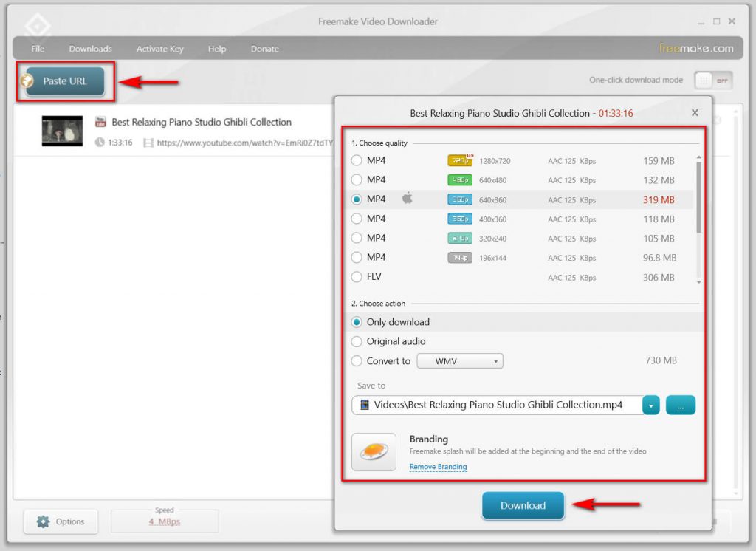Open the Activate Key menu
Viewport: 756px width, 551px height.
pyautogui.click(x=159, y=49)
